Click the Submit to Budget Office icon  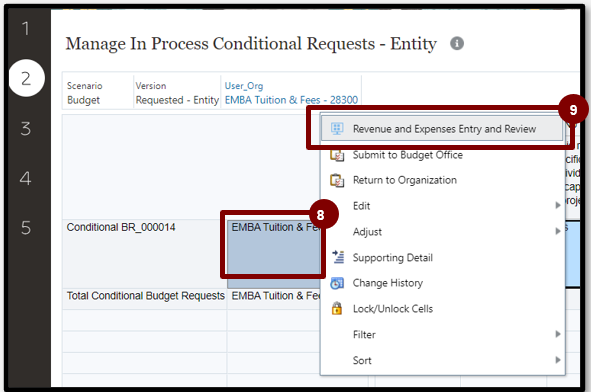[337, 155]
